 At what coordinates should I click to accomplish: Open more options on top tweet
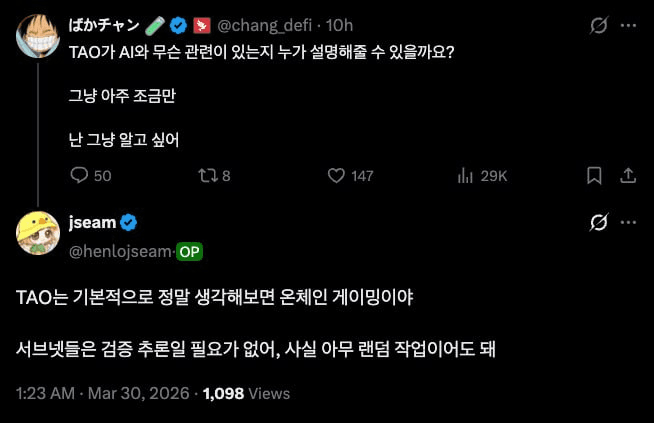coord(628,25)
